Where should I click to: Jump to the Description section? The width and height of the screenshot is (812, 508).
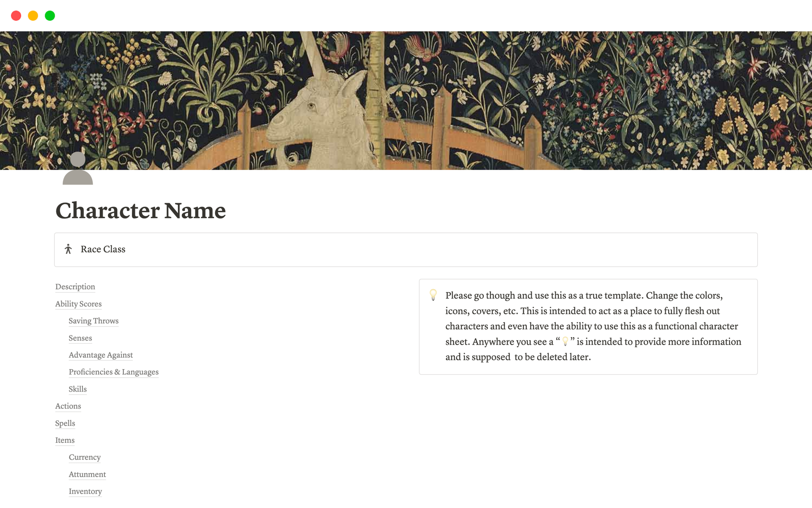[x=75, y=287]
